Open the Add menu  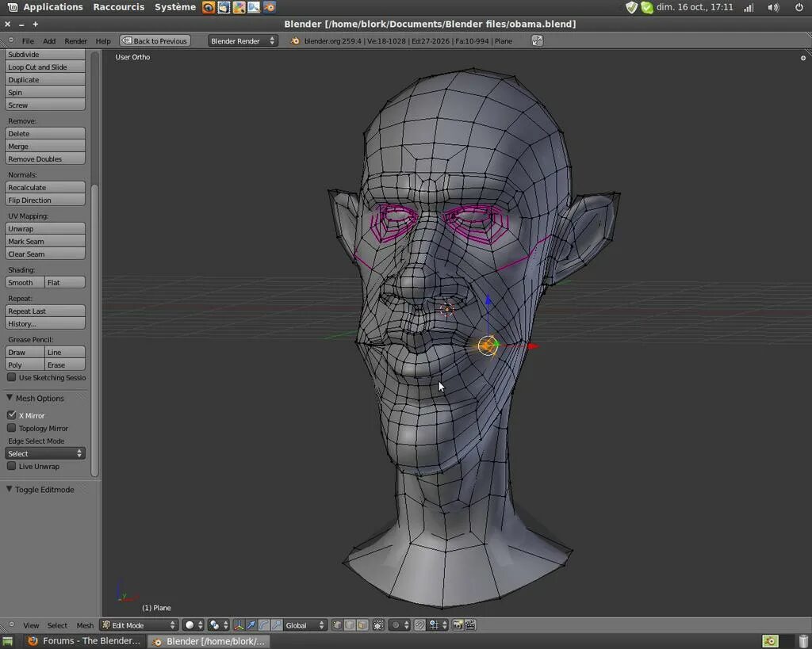[x=49, y=40]
